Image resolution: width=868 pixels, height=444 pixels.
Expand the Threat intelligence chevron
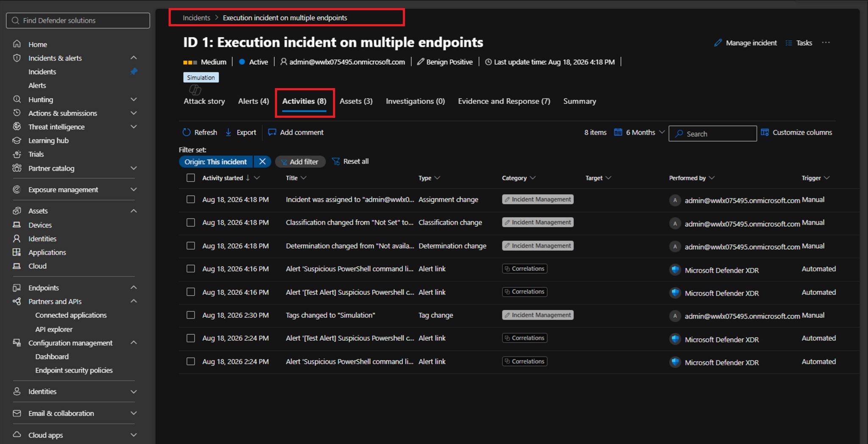point(134,127)
